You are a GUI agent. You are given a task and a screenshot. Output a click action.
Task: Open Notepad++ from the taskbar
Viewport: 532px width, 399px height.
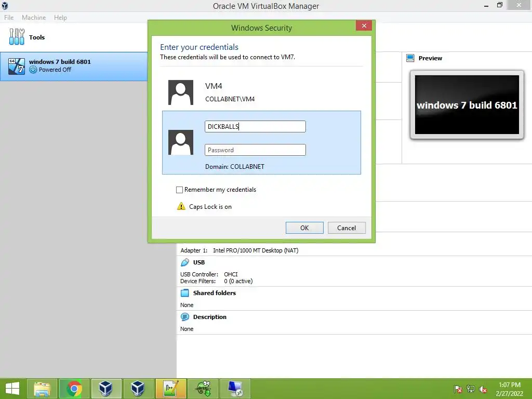[x=170, y=389]
